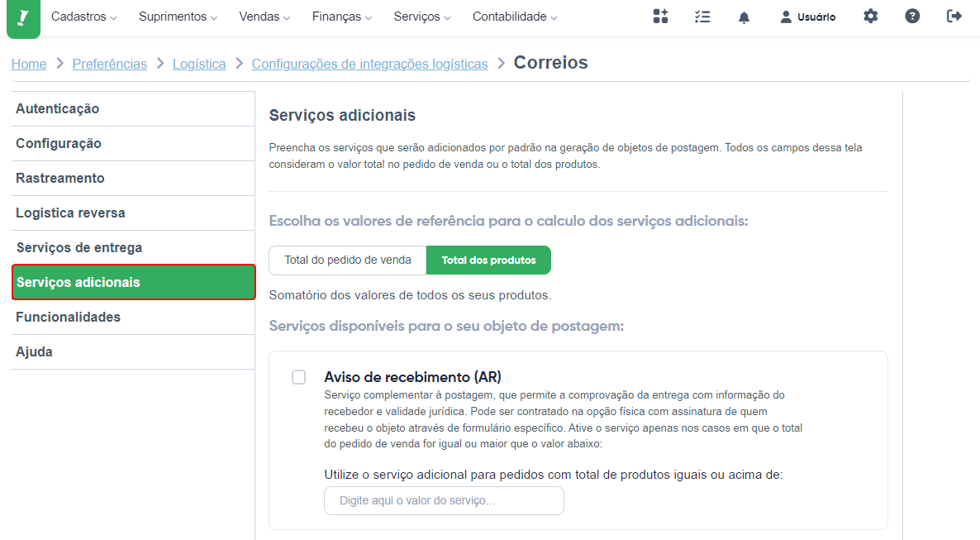Open the Ajuda section

[x=133, y=352]
